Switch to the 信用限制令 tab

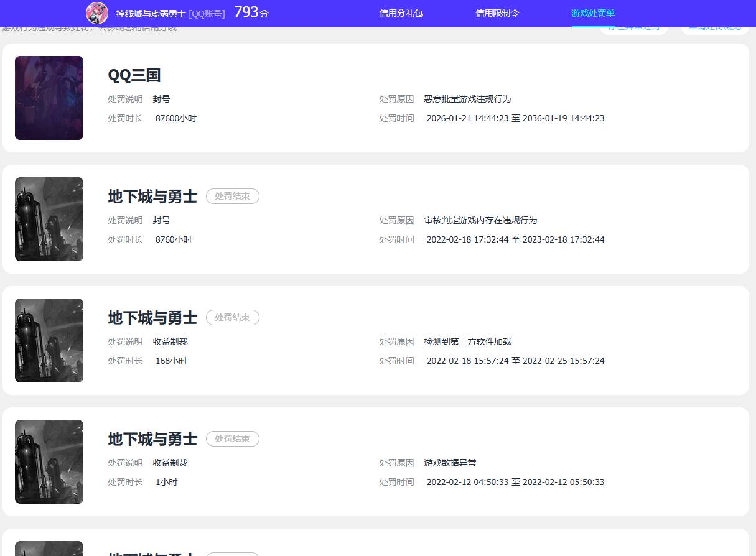[x=497, y=13]
